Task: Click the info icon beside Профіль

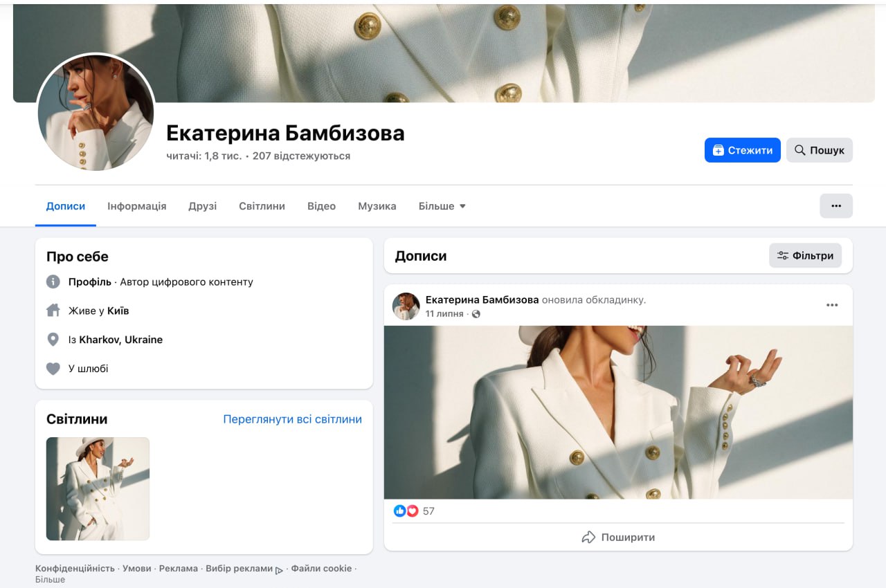Action: (x=53, y=282)
